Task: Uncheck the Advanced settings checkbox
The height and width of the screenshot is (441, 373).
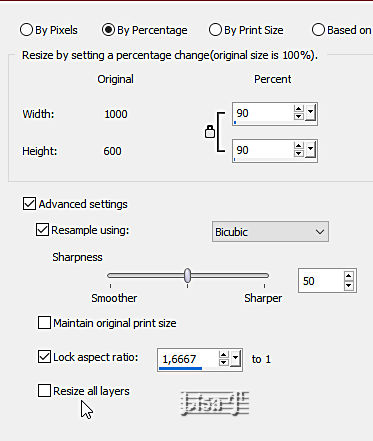Action: (29, 204)
